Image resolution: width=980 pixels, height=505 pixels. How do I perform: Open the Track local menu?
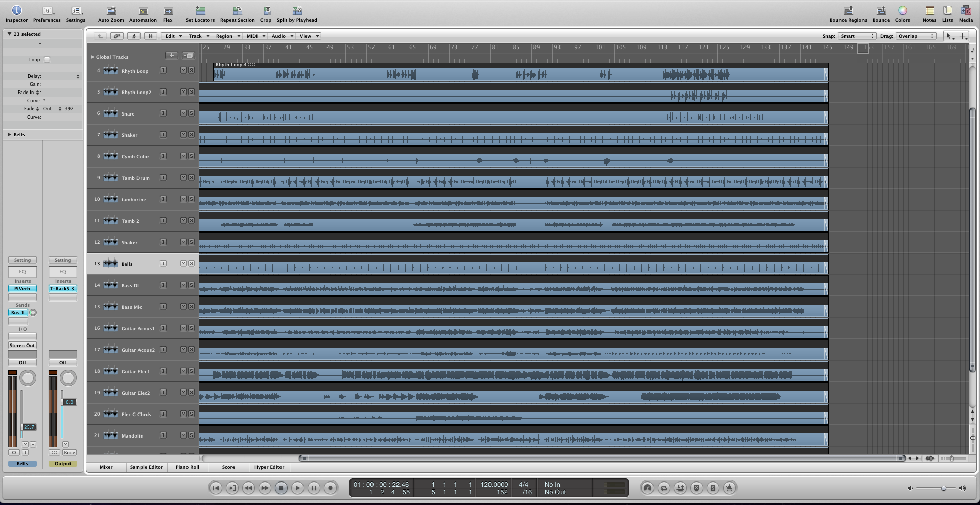pyautogui.click(x=198, y=36)
